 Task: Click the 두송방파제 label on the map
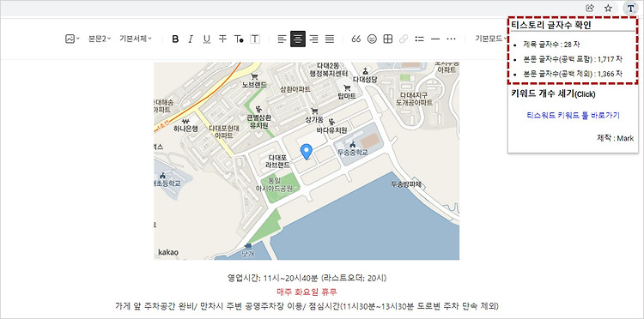[x=406, y=184]
